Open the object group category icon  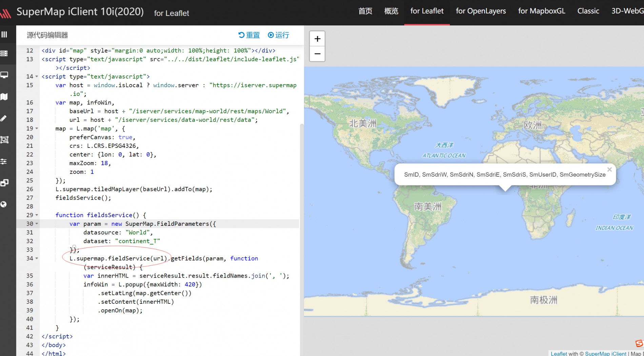[4, 140]
